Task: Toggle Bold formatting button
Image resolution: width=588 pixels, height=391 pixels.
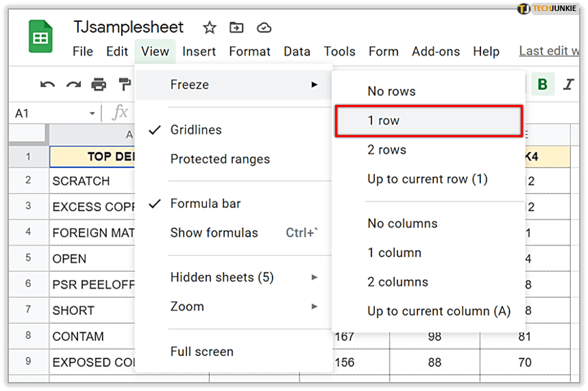Action: (543, 84)
